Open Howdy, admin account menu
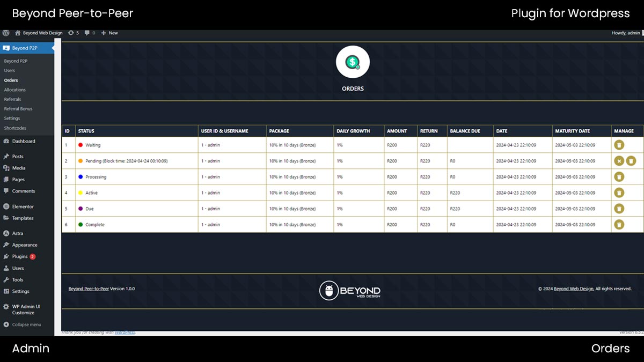The height and width of the screenshot is (362, 644). pyautogui.click(x=625, y=33)
